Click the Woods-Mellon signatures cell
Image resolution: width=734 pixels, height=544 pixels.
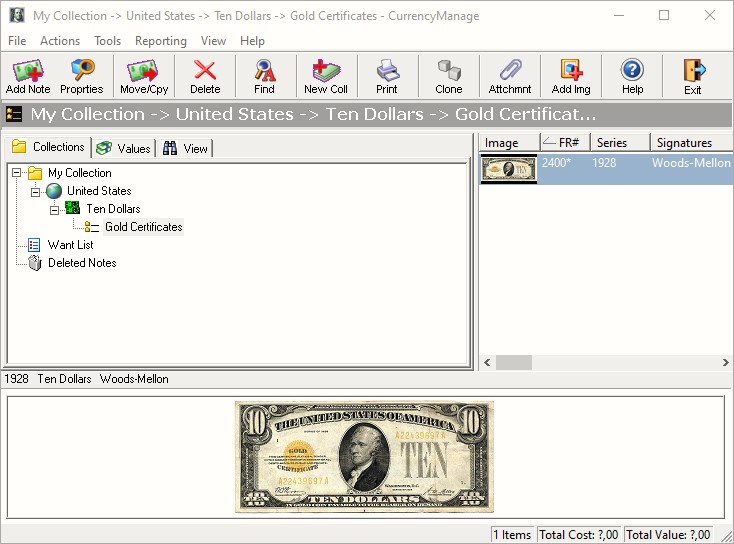(691, 163)
